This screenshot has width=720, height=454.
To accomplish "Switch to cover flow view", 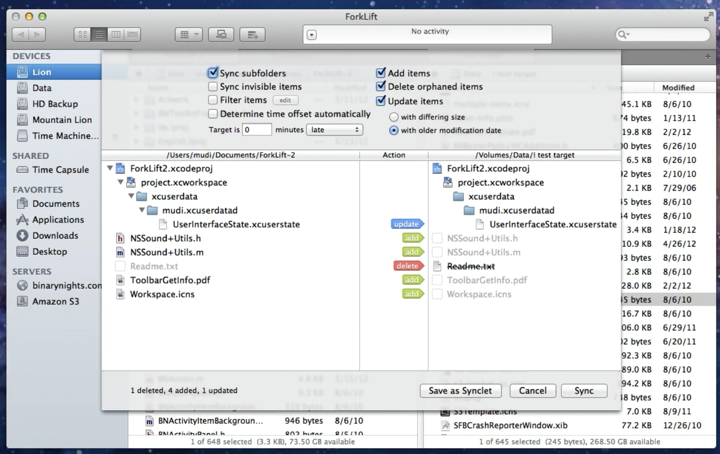I will 132,34.
